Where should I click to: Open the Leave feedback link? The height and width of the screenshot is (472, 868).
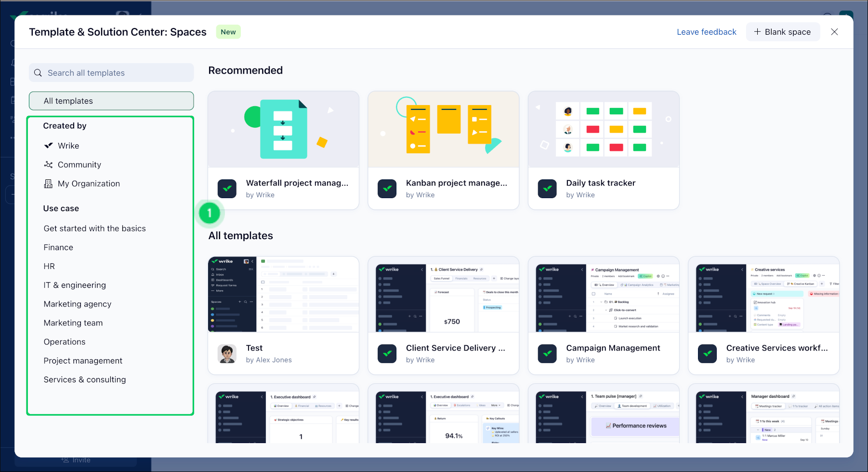(x=706, y=32)
